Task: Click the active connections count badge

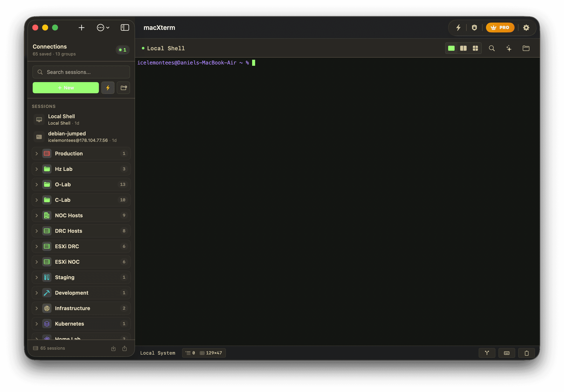Action: pos(123,50)
